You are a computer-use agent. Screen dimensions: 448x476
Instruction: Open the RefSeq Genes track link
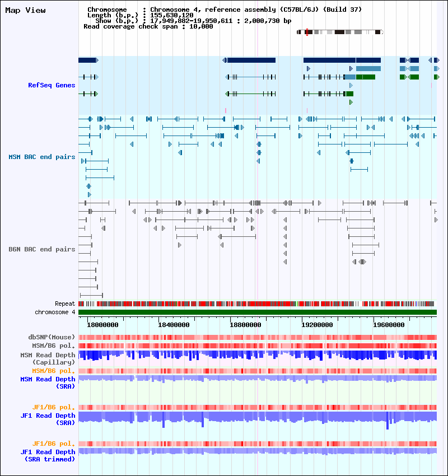[x=52, y=85]
